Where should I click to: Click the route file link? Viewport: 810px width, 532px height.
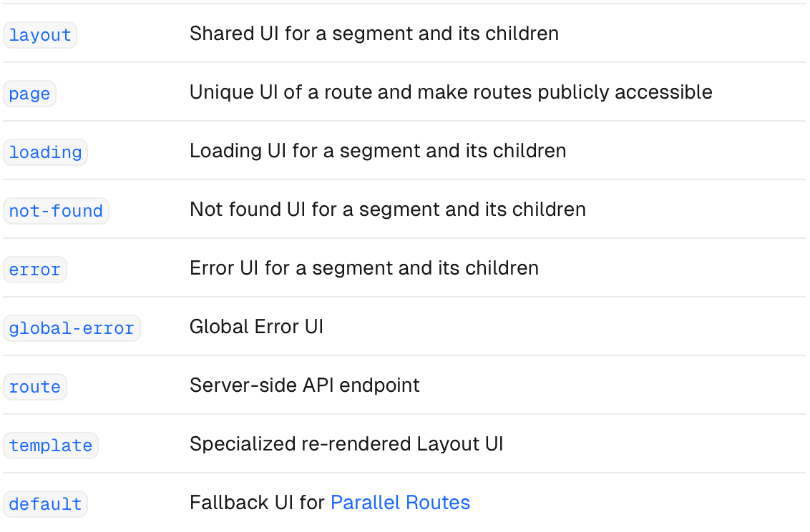pos(34,387)
